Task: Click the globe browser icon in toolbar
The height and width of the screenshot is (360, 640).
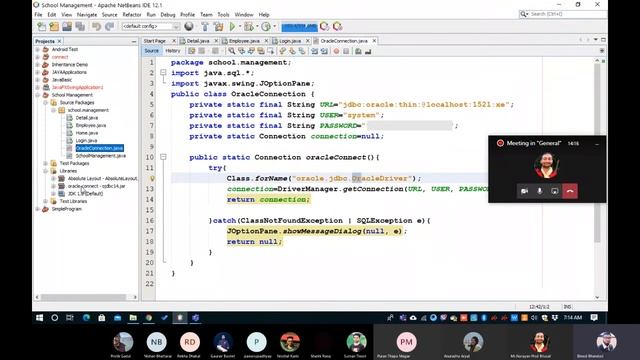Action: tap(189, 27)
